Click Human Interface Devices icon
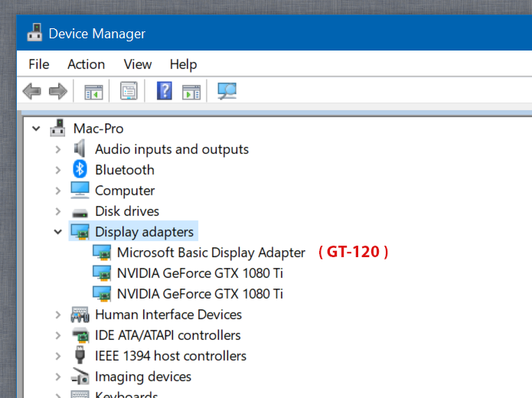 pos(80,315)
